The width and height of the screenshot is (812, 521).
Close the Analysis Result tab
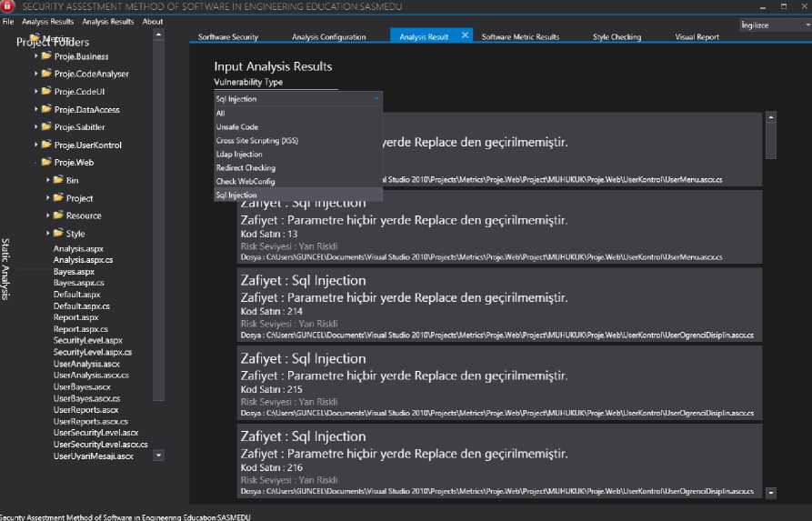466,35
